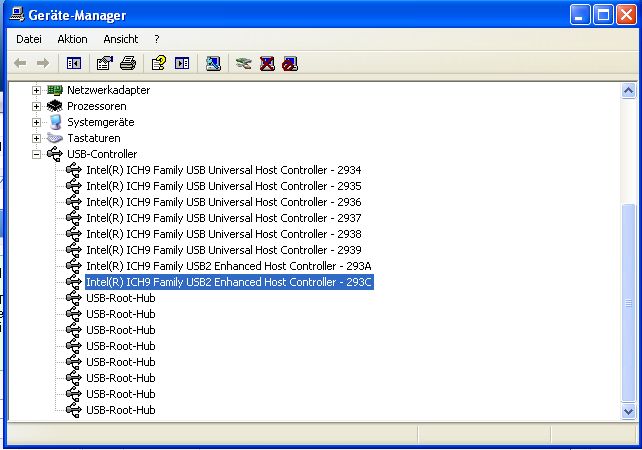Image resolution: width=642 pixels, height=450 pixels.
Task: Click the USB icon of controller 2937
Action: coord(74,218)
